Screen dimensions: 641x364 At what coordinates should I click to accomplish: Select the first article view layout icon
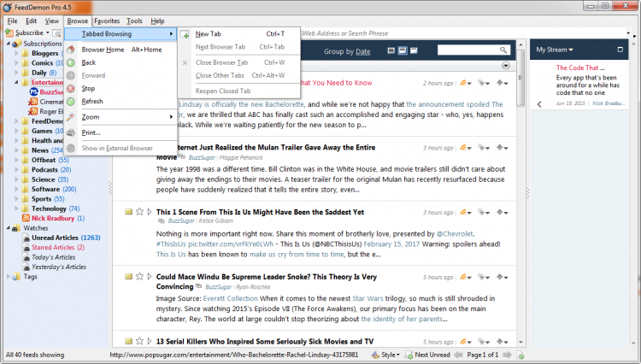391,50
